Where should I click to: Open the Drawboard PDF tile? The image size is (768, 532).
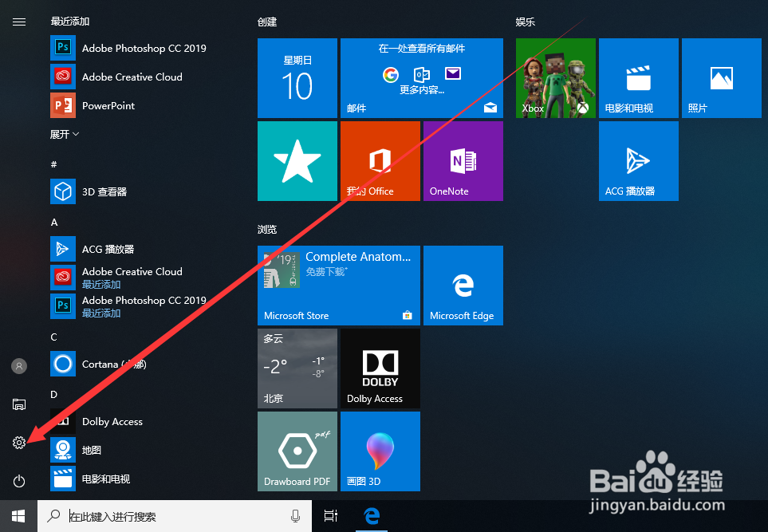click(x=297, y=451)
